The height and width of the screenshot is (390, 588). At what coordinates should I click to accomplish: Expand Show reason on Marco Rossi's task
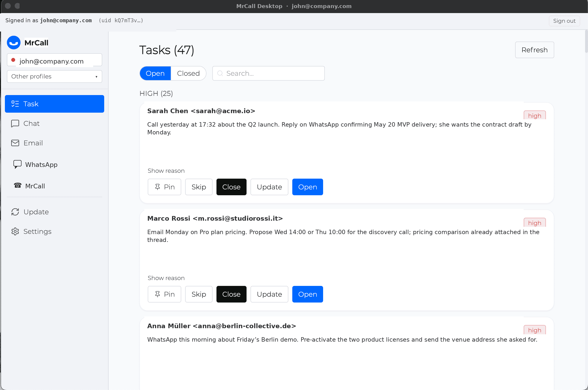click(166, 278)
